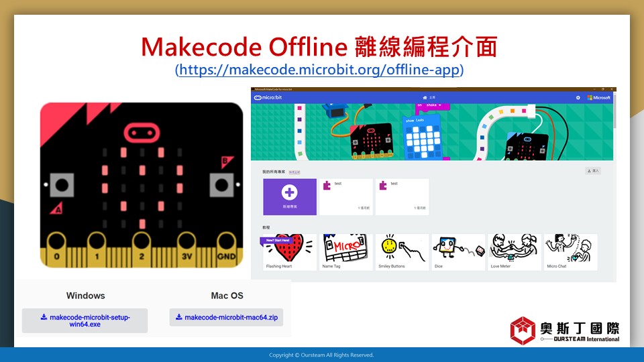Click button B on the large micro:bit image
The width and height of the screenshot is (644, 362).
[x=222, y=185]
